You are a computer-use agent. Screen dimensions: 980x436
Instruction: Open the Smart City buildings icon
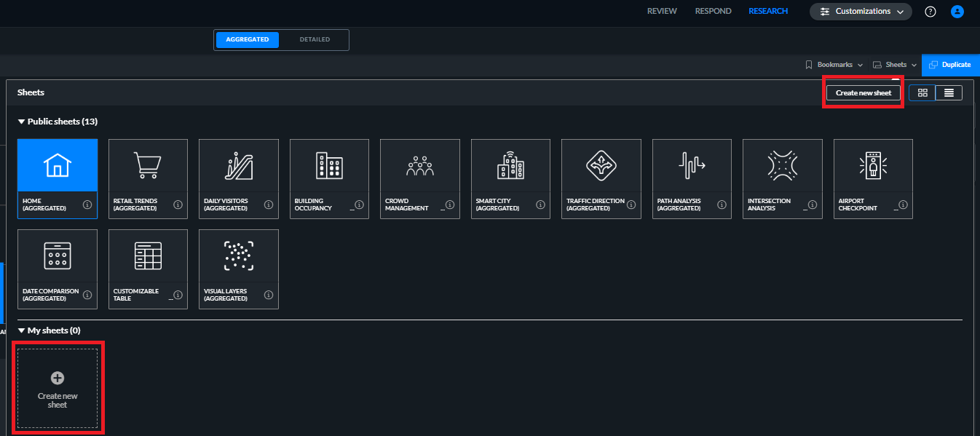[510, 166]
